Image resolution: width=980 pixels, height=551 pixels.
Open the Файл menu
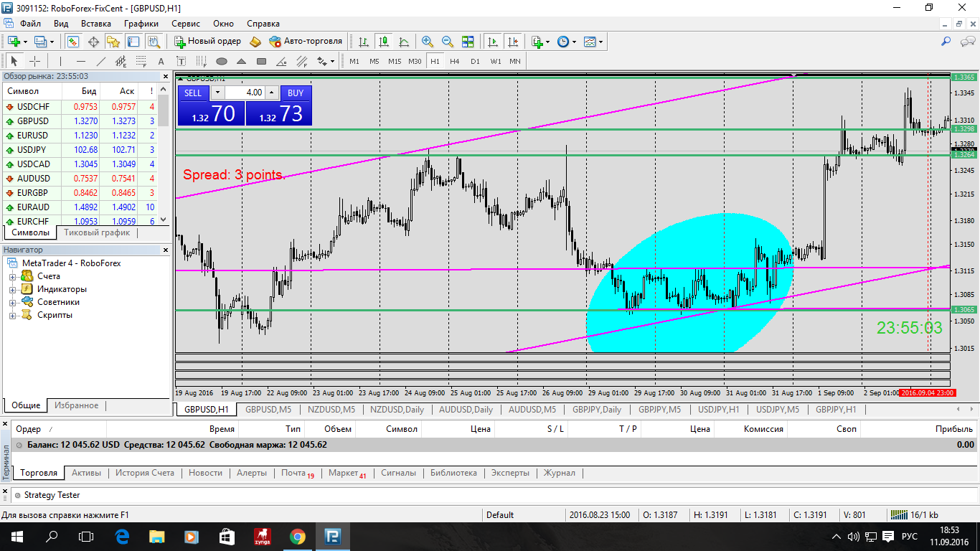click(x=30, y=24)
